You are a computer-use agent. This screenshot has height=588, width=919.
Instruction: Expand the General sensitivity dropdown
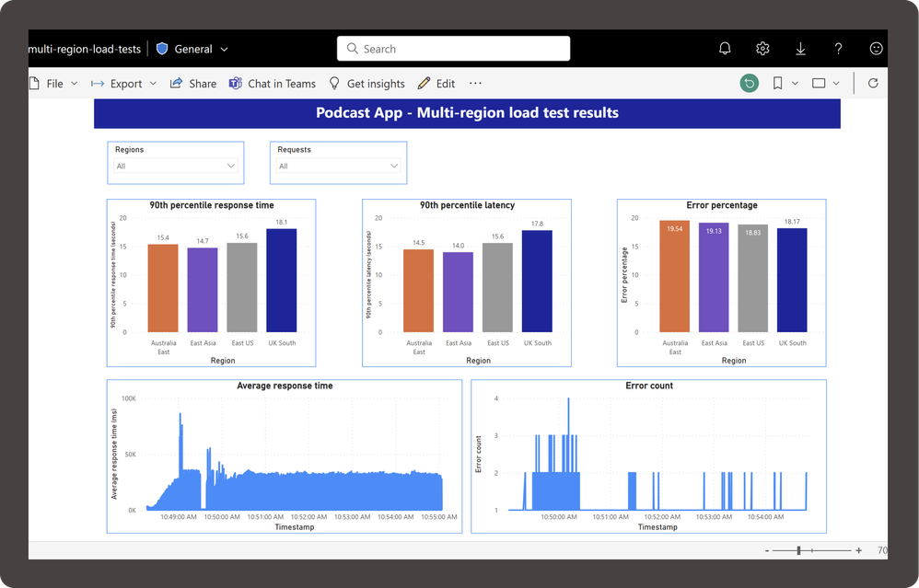(224, 49)
